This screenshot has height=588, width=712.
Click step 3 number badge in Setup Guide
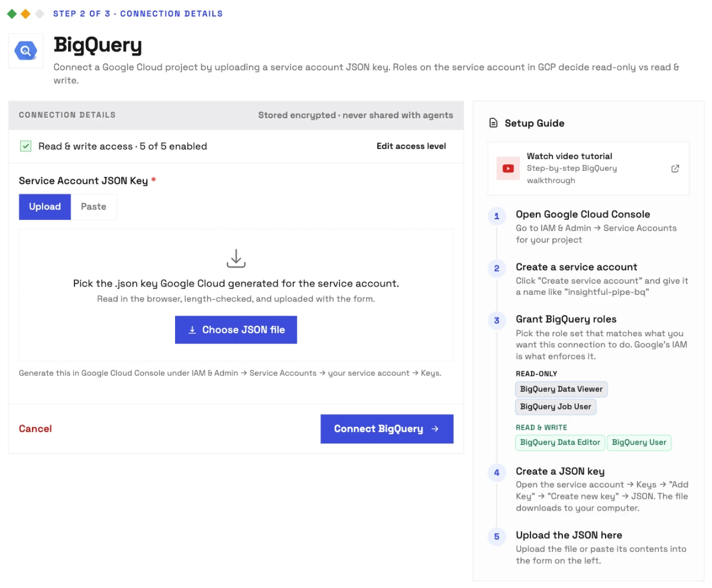(497, 321)
